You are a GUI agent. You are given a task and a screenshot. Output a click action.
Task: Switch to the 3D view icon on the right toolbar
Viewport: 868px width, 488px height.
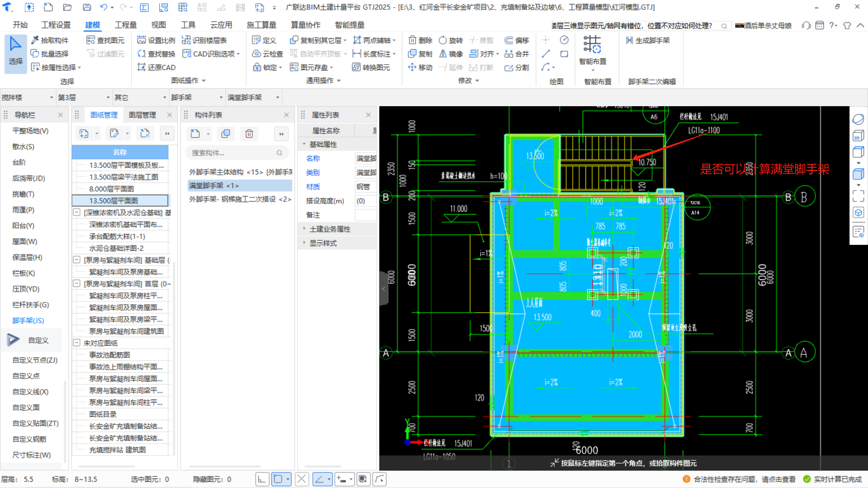(858, 136)
